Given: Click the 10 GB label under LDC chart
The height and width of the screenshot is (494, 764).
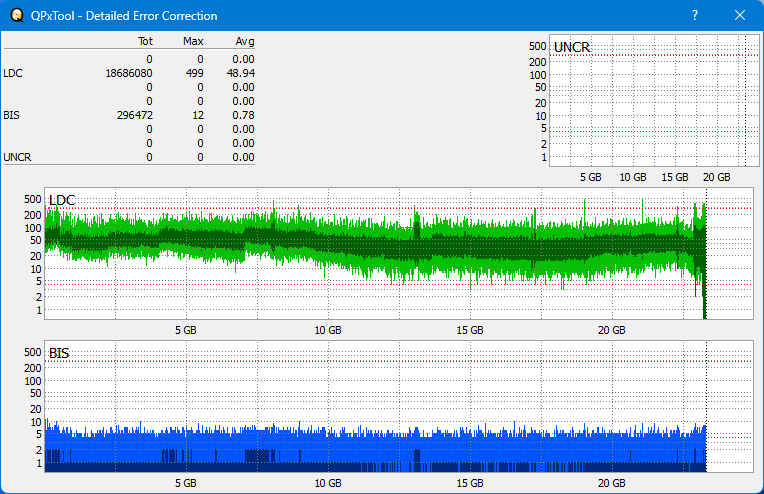Looking at the screenshot, I should pyautogui.click(x=327, y=329).
